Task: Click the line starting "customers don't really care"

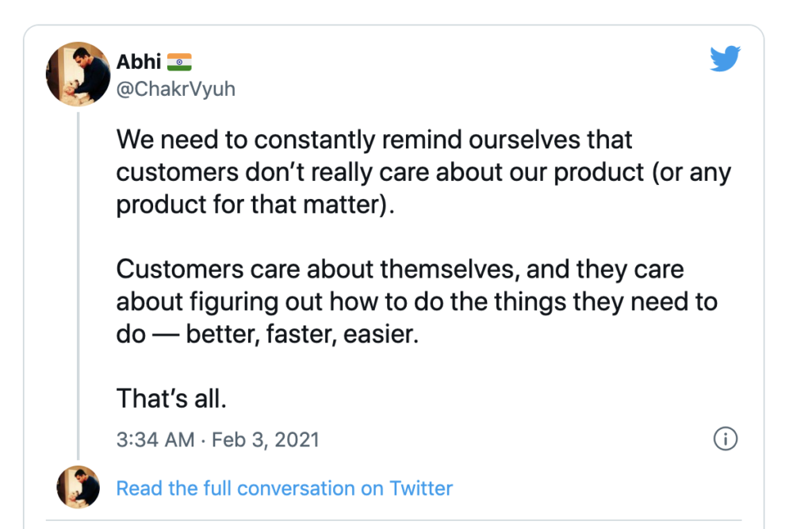Action: coord(423,171)
